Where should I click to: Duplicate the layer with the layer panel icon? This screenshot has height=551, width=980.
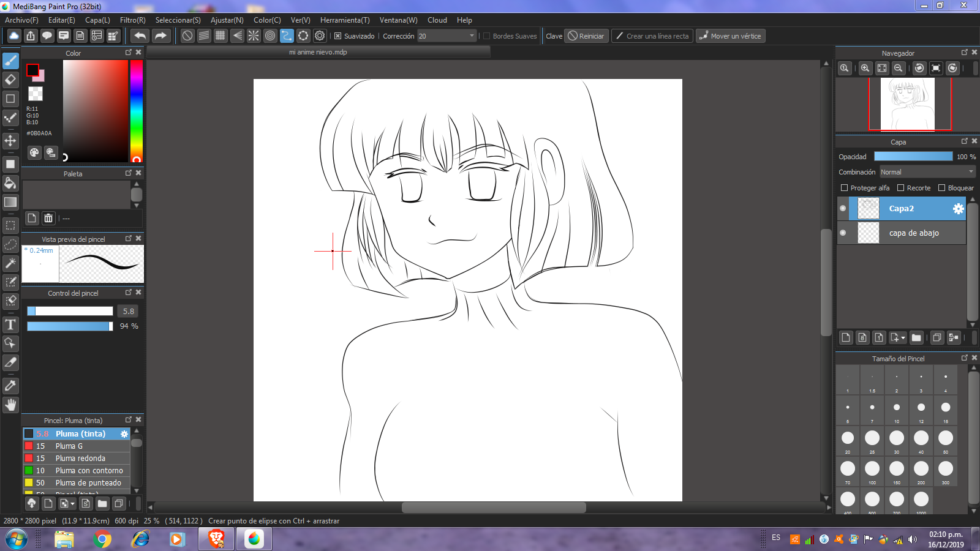937,337
